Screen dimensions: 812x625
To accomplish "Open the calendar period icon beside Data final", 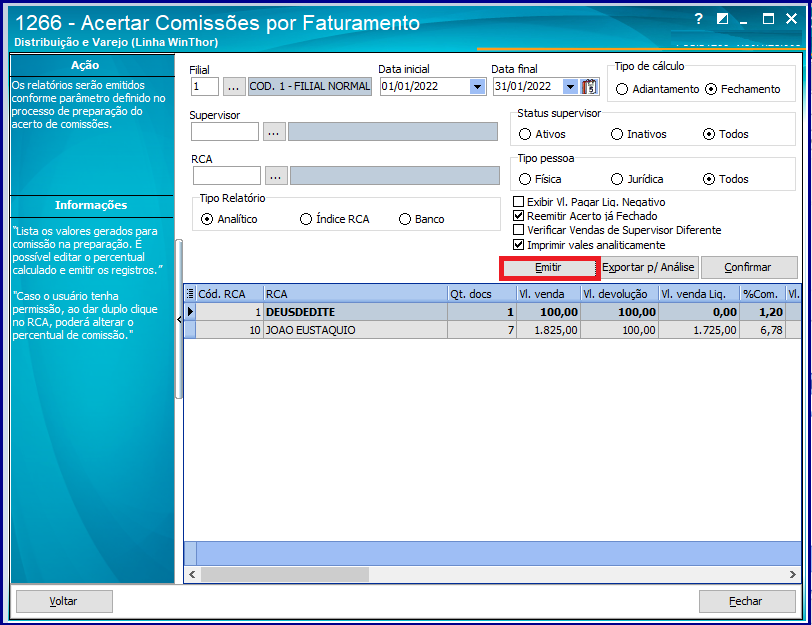I will pos(589,86).
